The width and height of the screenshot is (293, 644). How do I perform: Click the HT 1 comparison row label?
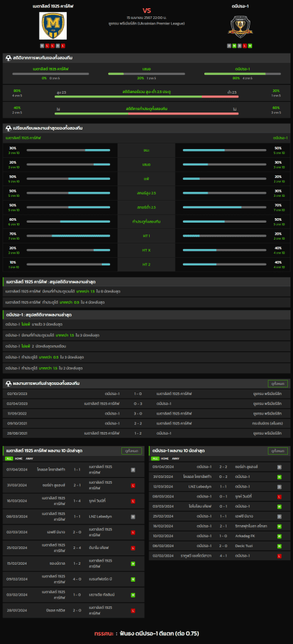(x=146, y=236)
